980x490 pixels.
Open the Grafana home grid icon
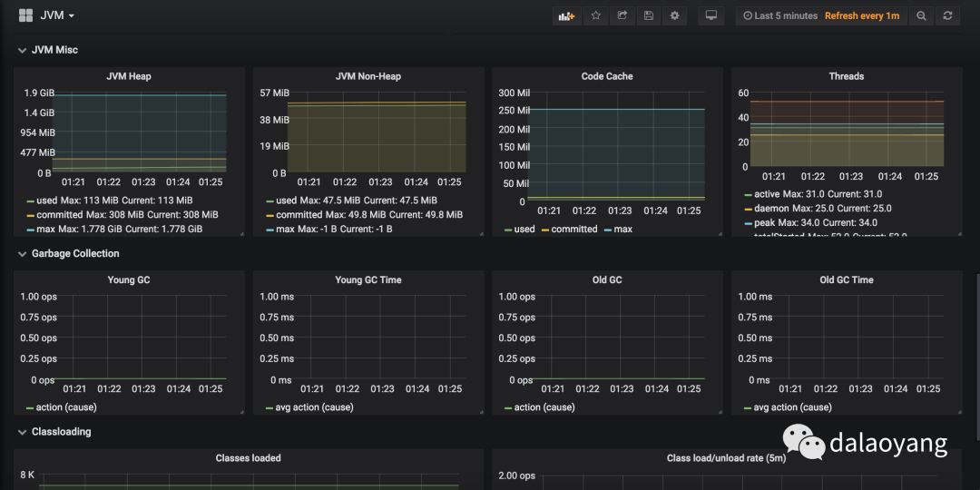tap(25, 15)
